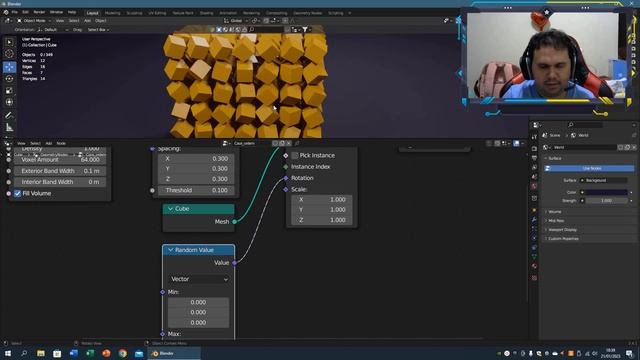Screen dimensions: 640x360
Task: Open the World properties tab
Action: 534,186
